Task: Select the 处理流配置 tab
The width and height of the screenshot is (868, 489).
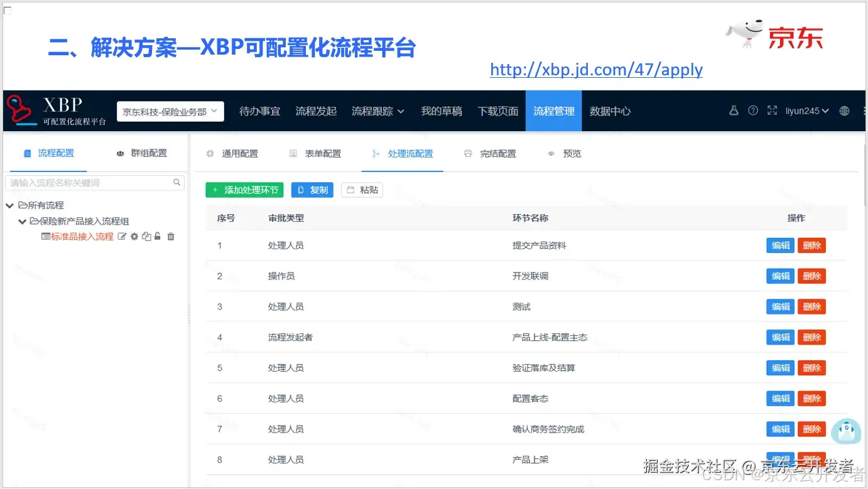Action: click(x=403, y=154)
